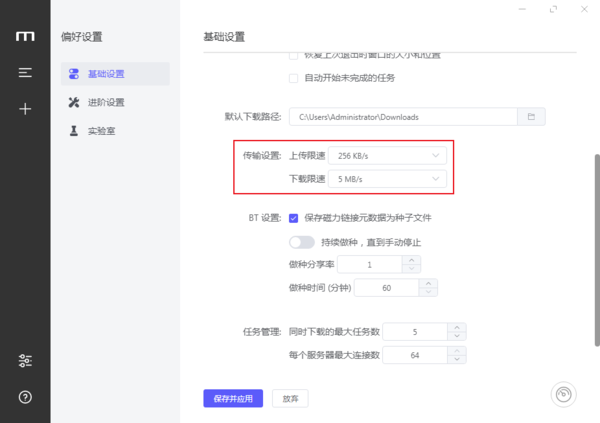Image resolution: width=600 pixels, height=423 pixels.
Task: Increase the 同时下载的最大任务数 stepper
Action: 457,327
